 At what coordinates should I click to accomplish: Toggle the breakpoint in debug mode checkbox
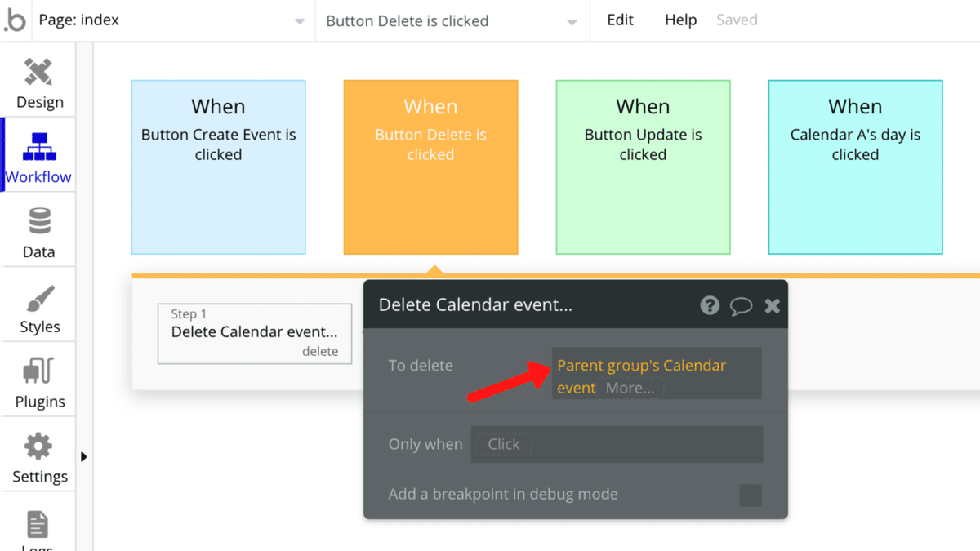click(x=750, y=495)
